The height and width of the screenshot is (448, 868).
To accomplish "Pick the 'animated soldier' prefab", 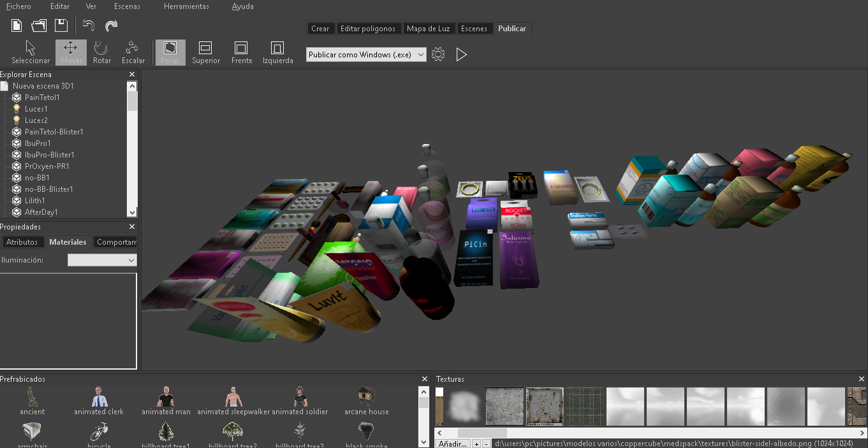I will pyautogui.click(x=300, y=401).
